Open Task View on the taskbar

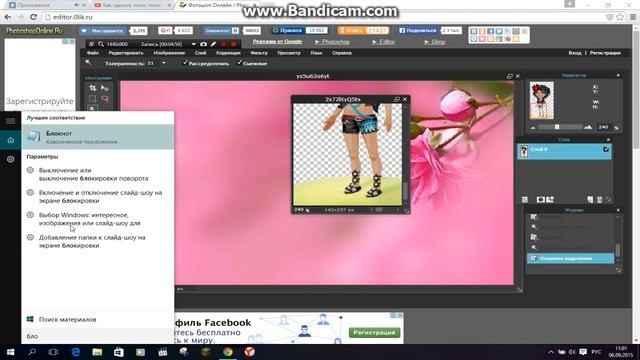53,352
